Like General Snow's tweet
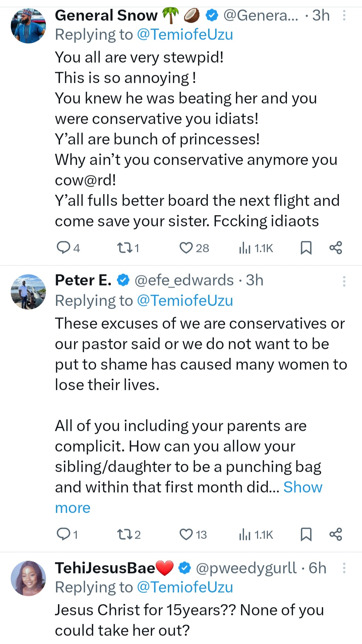Viewport: 362px width, 644px height. (186, 248)
